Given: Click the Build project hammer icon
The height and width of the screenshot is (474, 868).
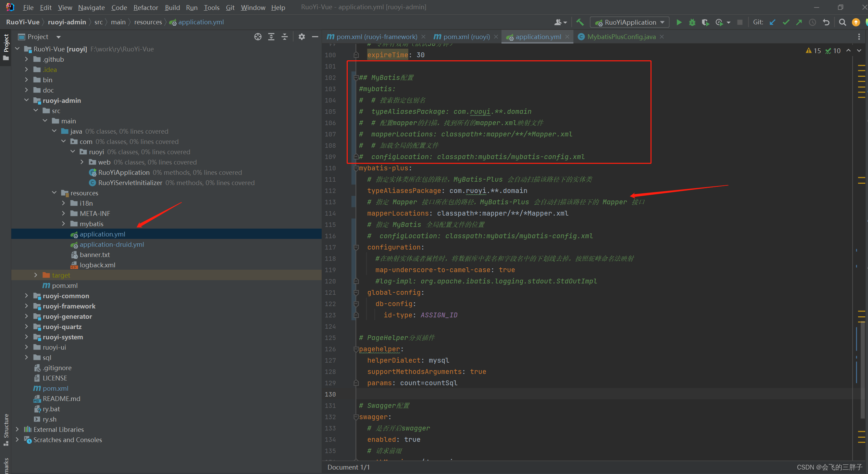Looking at the screenshot, I should coord(580,22).
